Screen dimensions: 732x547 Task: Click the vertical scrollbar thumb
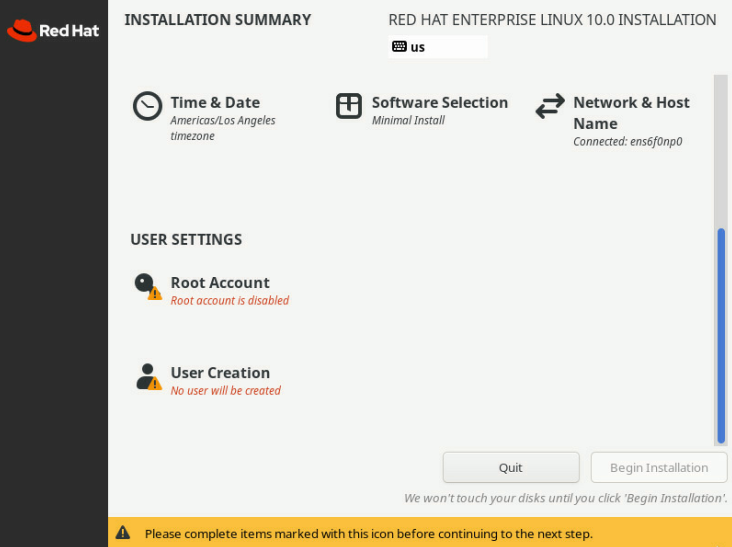click(x=721, y=336)
